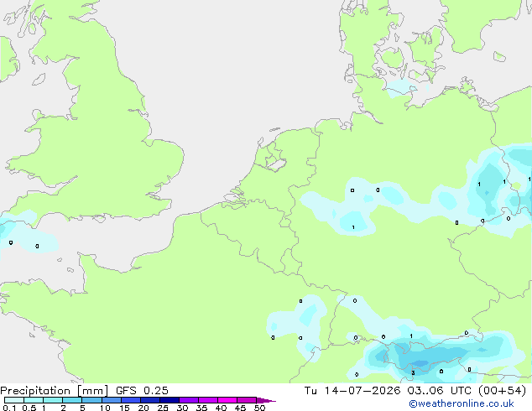The height and width of the screenshot is (411, 532).
Task: Click the '50' legend scale label
Action: [259, 408]
